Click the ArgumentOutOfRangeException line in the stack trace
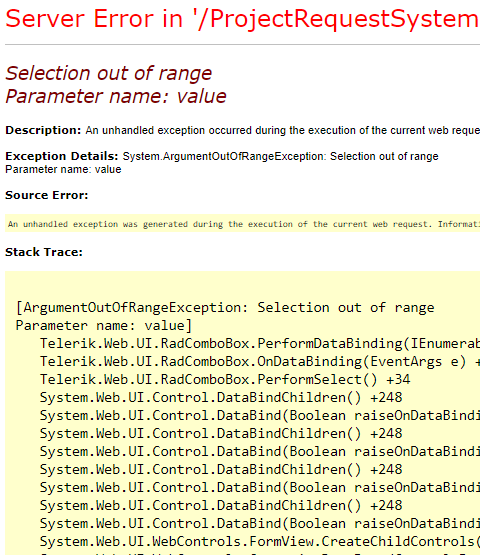Screen dimensions: 480x555 click(225, 308)
